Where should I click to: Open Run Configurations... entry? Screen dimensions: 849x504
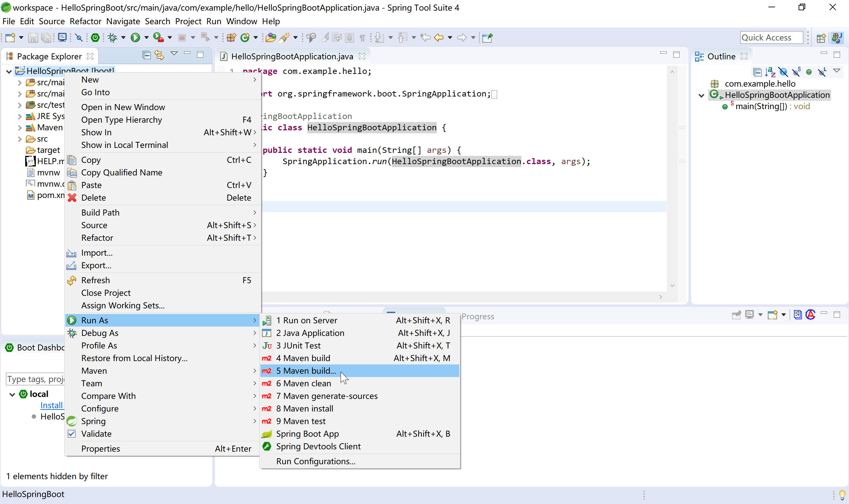315,461
